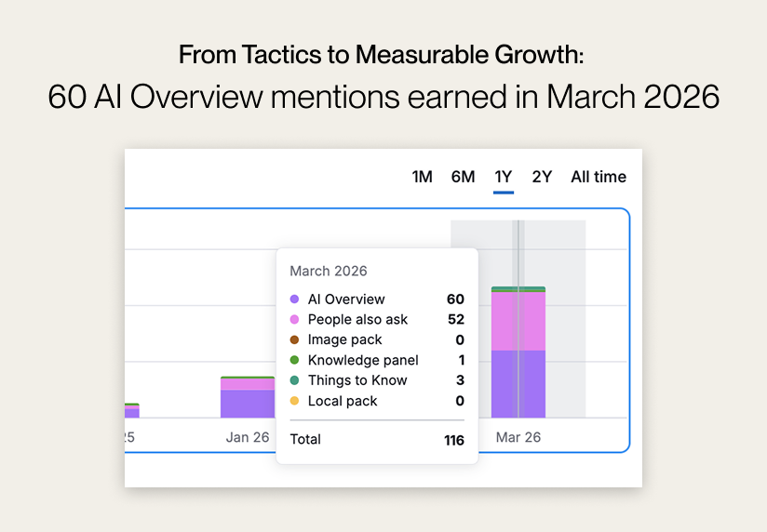Show the All time range

point(599,177)
